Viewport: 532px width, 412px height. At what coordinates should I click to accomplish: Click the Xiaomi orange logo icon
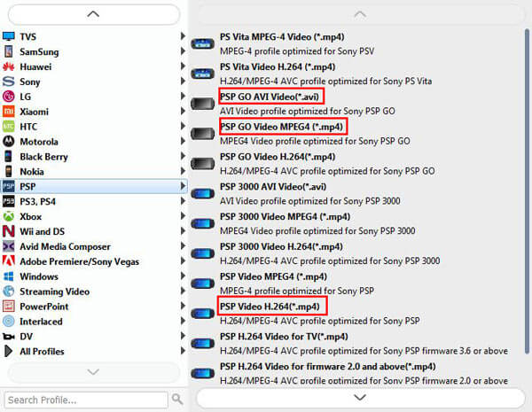(x=9, y=112)
